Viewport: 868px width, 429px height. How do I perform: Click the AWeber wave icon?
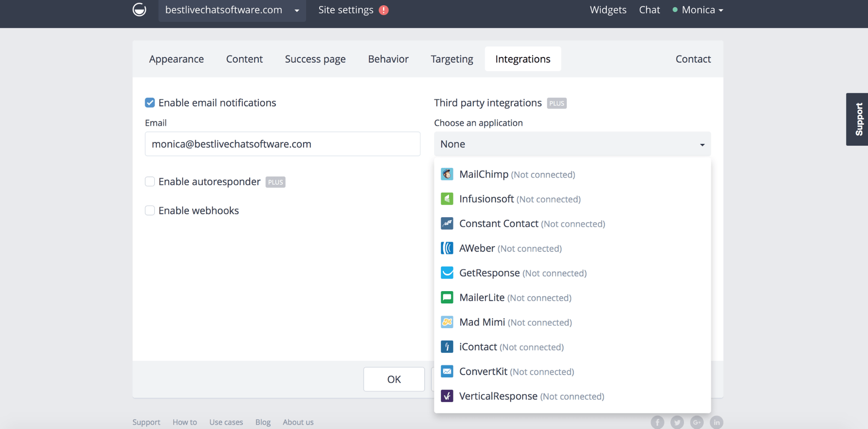[447, 248]
